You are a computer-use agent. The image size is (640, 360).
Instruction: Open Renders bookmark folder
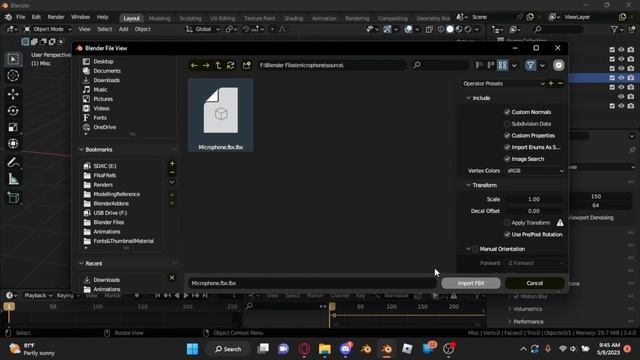point(103,185)
